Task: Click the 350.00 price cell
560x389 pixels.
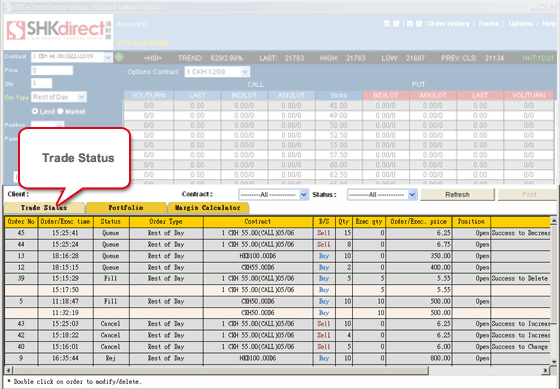Action: (419, 256)
